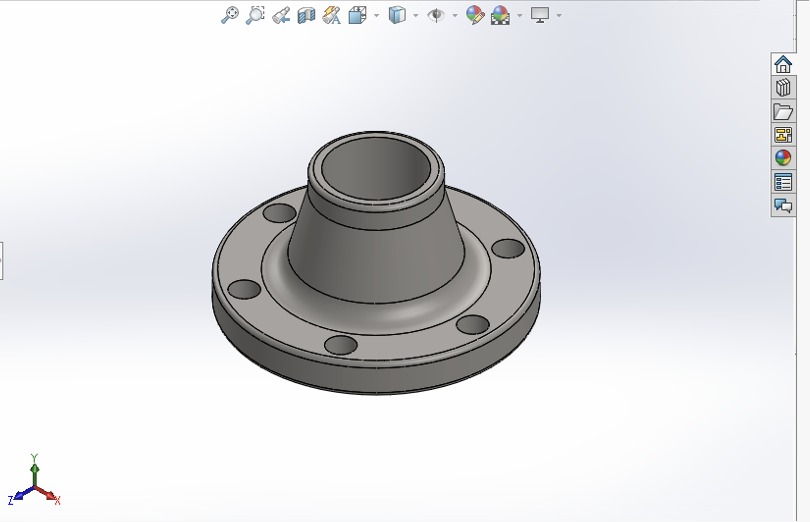Open the SolidWorks Forum chat tab
810x522 pixels.
coord(783,206)
